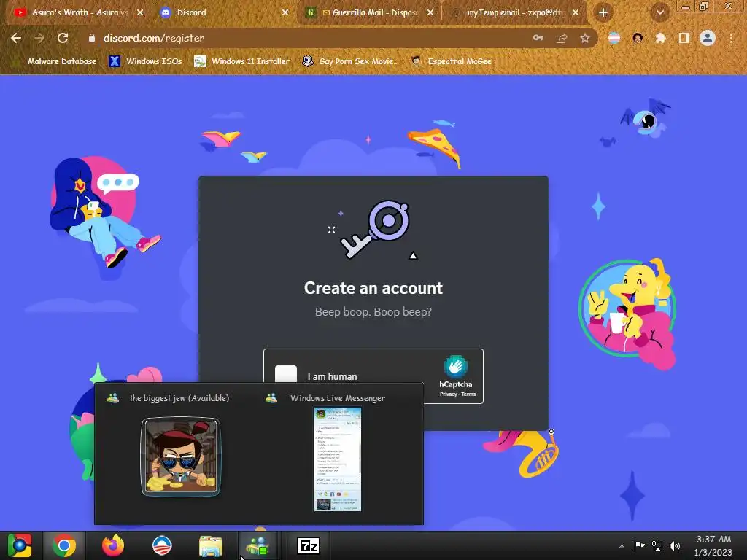
Task: Open 7-Zip from the taskbar
Action: tap(309, 545)
